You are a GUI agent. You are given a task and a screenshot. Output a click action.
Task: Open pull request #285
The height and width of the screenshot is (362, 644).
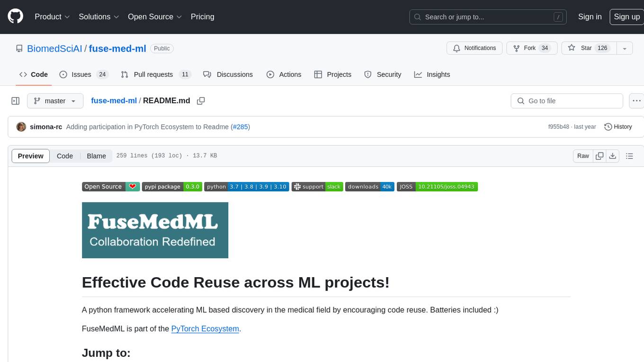[x=241, y=127]
